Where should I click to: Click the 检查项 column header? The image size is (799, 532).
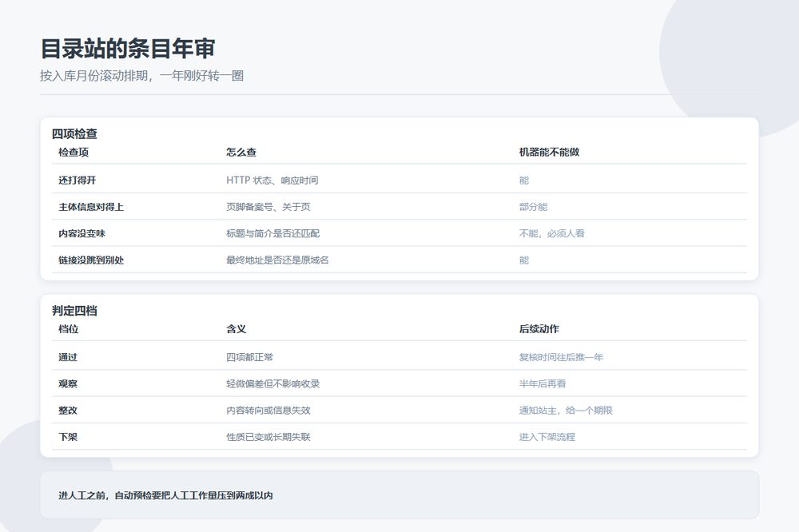(x=74, y=152)
